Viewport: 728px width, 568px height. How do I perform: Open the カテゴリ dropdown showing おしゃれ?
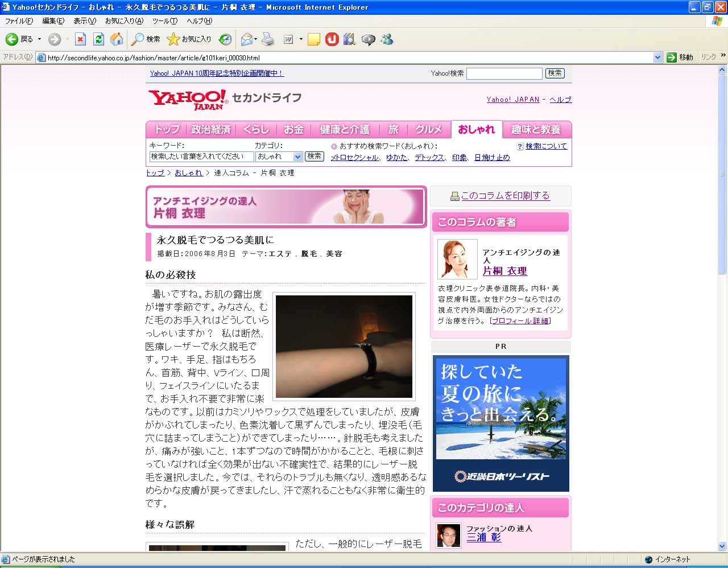279,157
